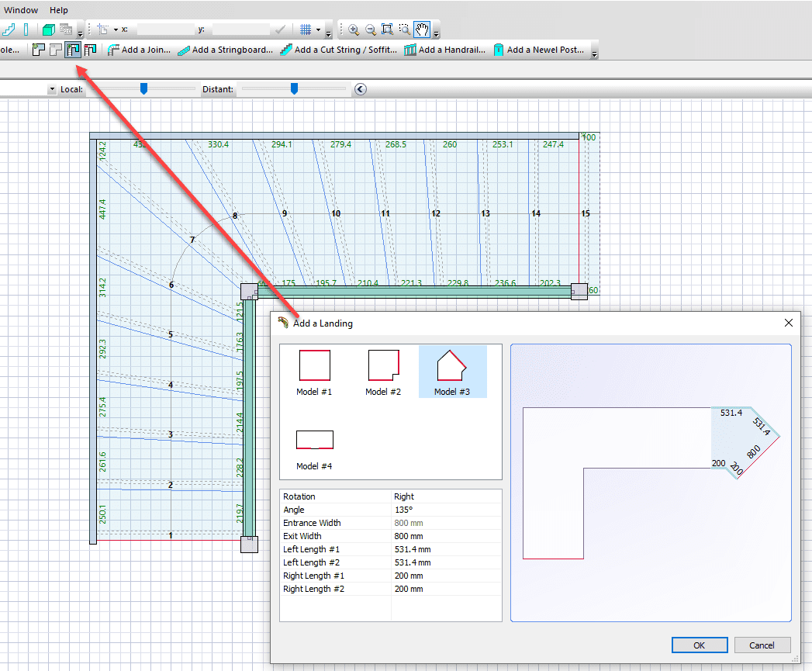The image size is (812, 671).
Task: Click Add a Newel Post tool
Action: tap(539, 50)
